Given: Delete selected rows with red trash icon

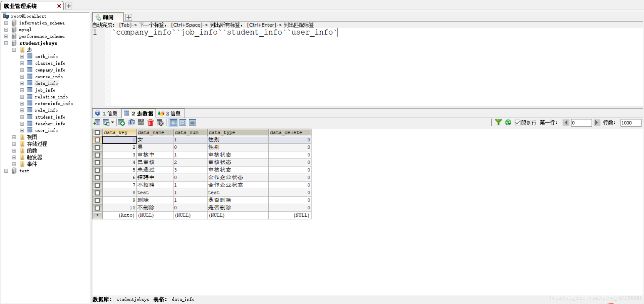Looking at the screenshot, I should pyautogui.click(x=151, y=122).
